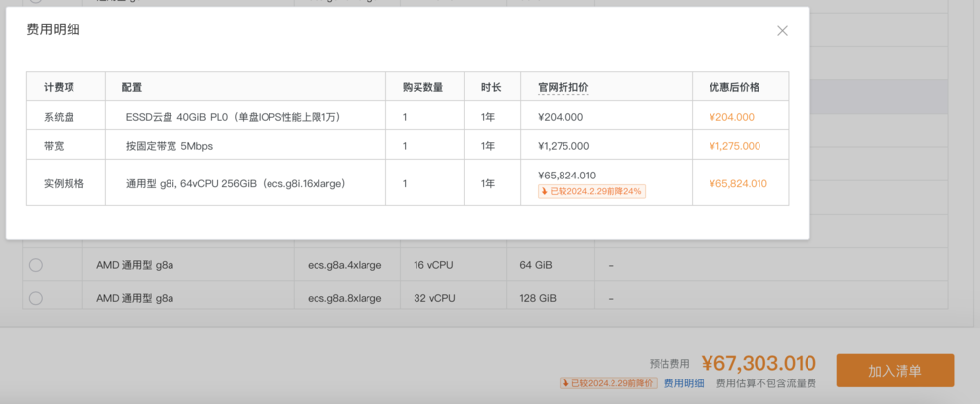Open the 费用明细 link in bottom bar
Screen dimensions: 980x404
click(x=683, y=384)
